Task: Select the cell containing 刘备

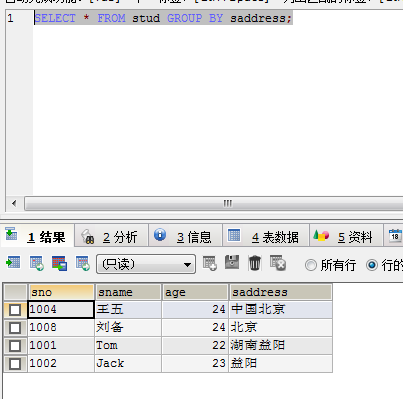Action: (x=128, y=328)
